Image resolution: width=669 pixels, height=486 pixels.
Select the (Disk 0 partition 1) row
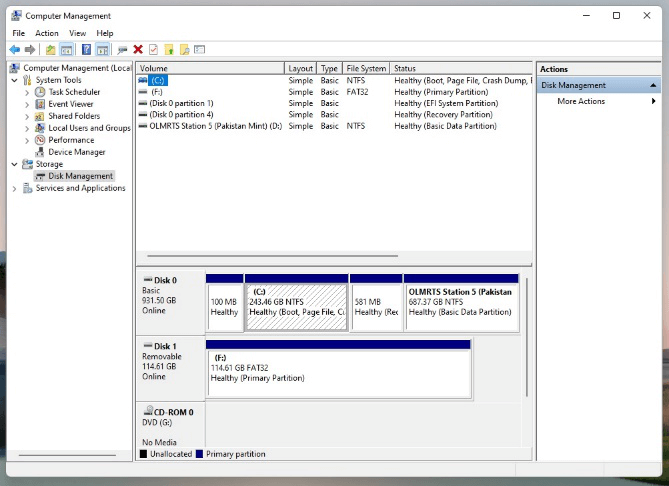coord(334,103)
